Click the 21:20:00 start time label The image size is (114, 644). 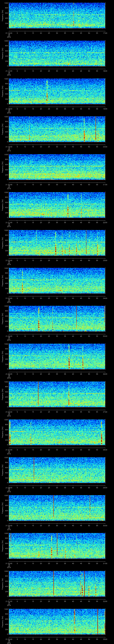pyautogui.click(x=9, y=184)
